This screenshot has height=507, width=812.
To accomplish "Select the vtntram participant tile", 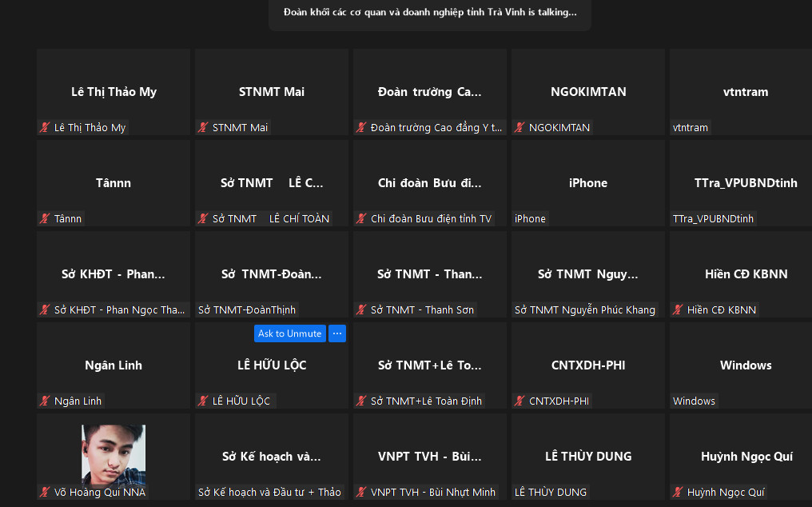I will tap(745, 92).
